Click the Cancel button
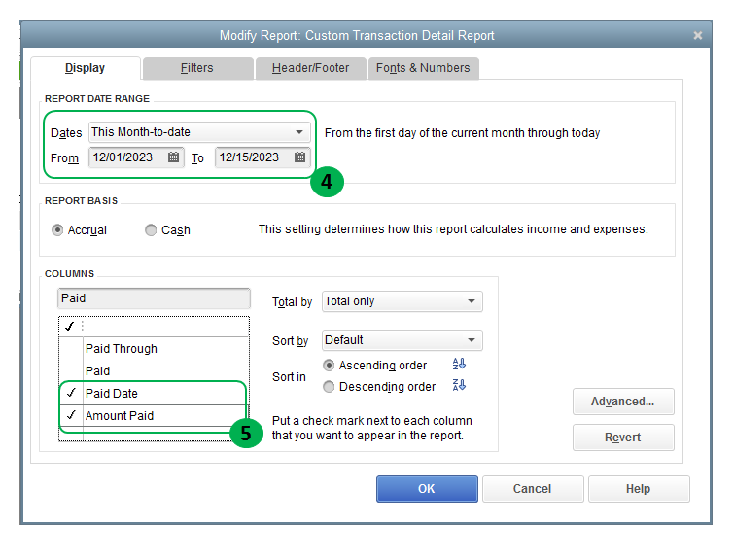 click(x=533, y=489)
